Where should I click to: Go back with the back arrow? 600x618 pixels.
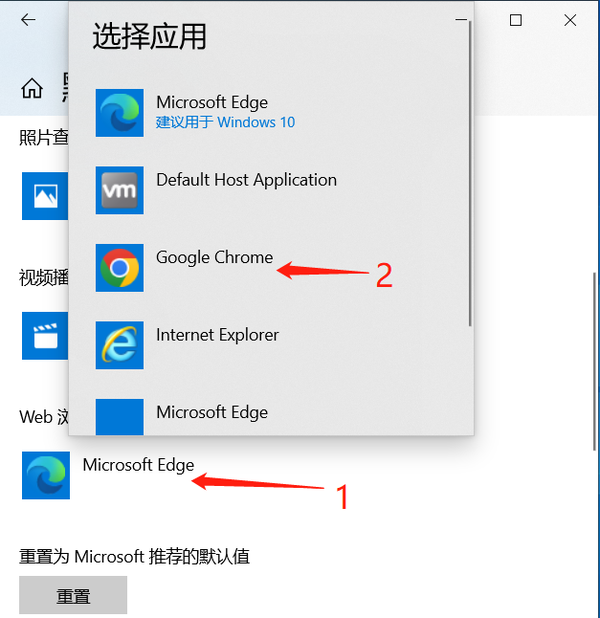28,19
